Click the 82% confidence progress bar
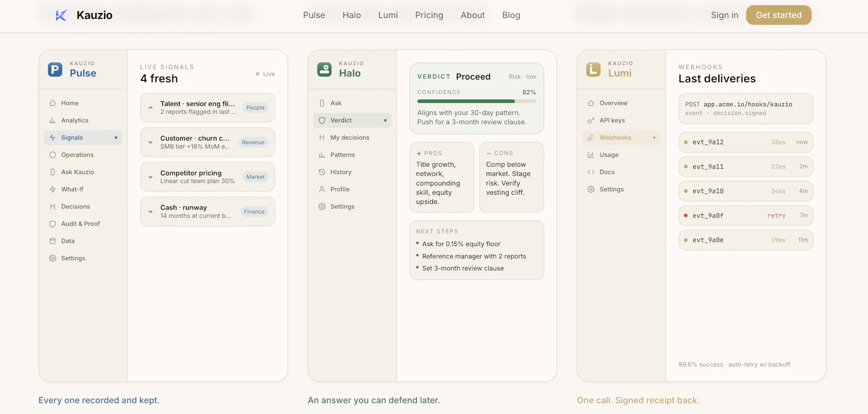This screenshot has width=868, height=414. coord(476,101)
